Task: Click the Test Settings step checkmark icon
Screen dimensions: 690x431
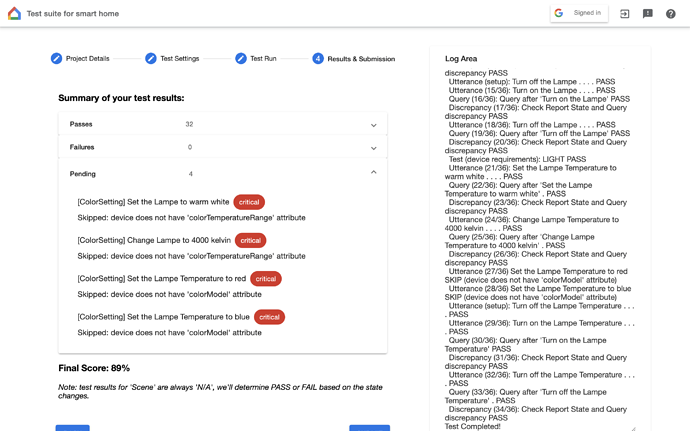Action: point(151,58)
